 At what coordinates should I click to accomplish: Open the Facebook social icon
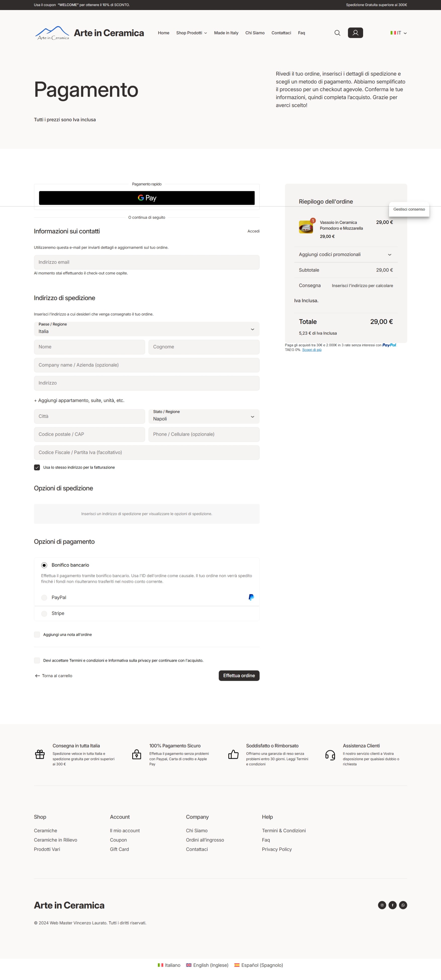point(392,905)
